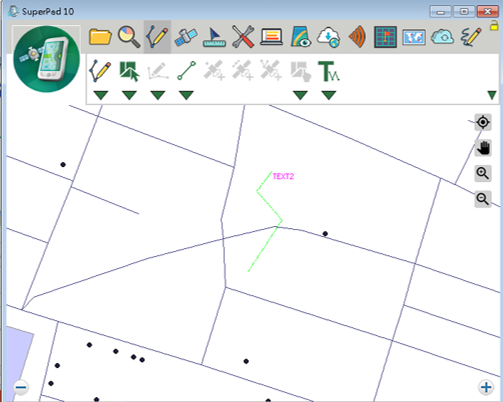Toggle the pan hand tool
Viewport: 503px width, 402px height.
tap(483, 148)
